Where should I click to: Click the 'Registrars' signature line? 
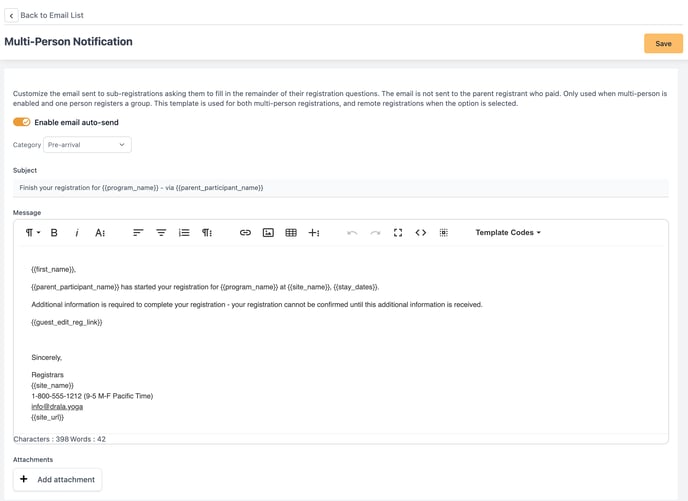(x=47, y=375)
